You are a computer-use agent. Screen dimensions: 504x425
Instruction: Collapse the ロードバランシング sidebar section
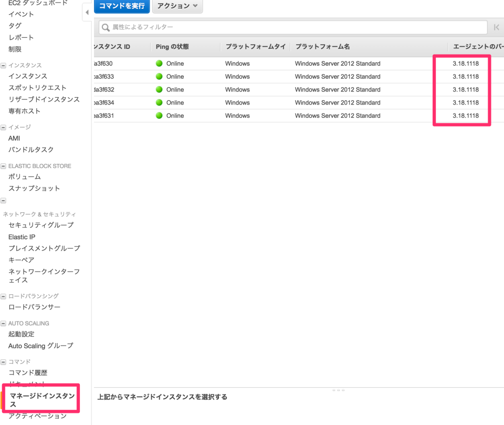(4, 296)
